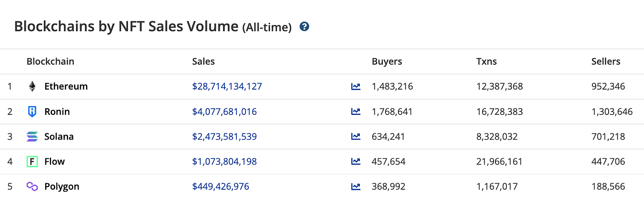Click the Ronin shield logo icon
This screenshot has width=644, height=198.
tap(32, 112)
